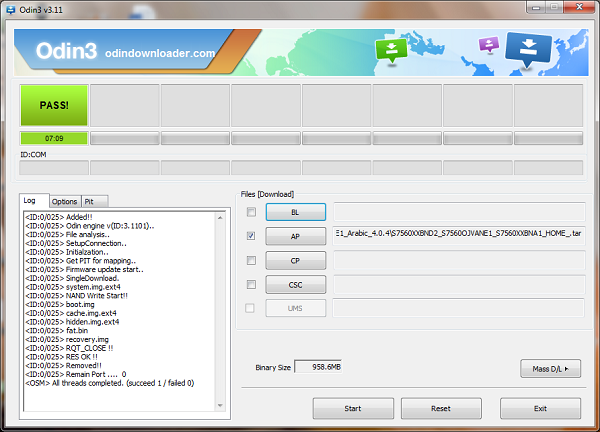Switch to the Log tab
This screenshot has width=600, height=432.
coord(34,201)
